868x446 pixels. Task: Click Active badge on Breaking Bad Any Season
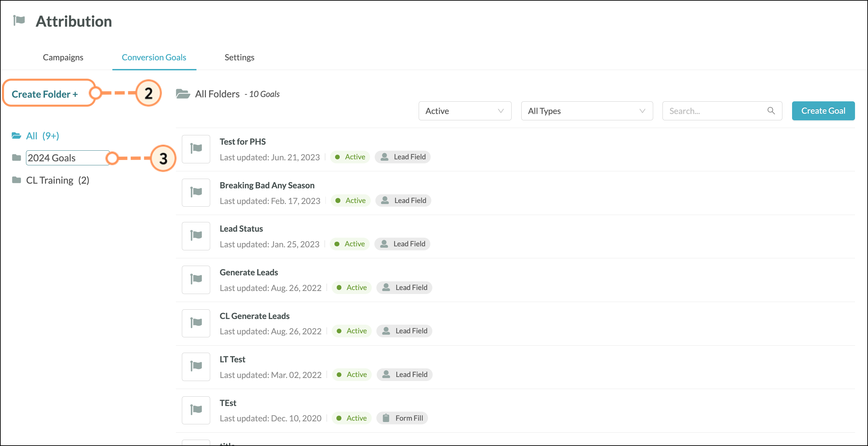click(351, 201)
